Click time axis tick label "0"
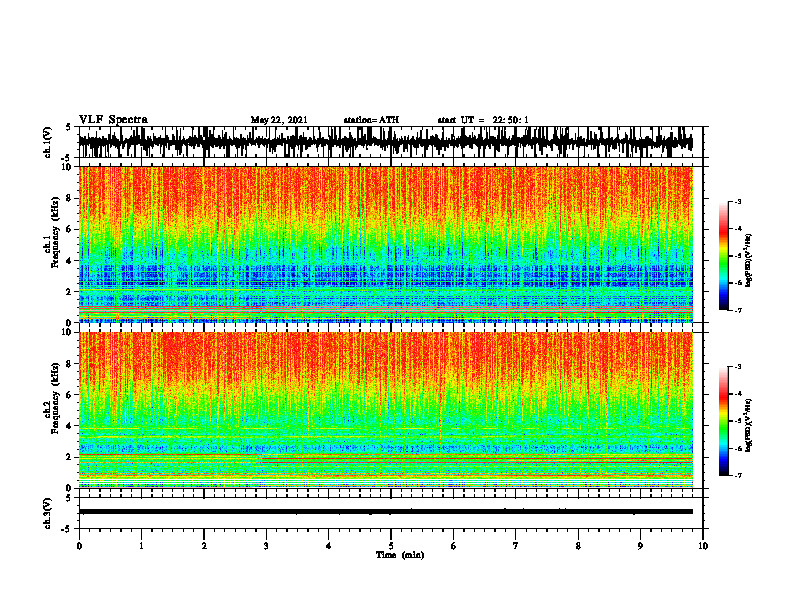The height and width of the screenshot is (612, 792). coord(79,546)
